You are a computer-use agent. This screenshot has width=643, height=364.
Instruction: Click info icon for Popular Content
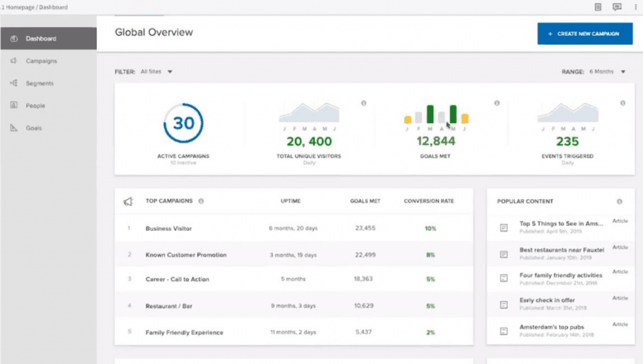click(619, 201)
